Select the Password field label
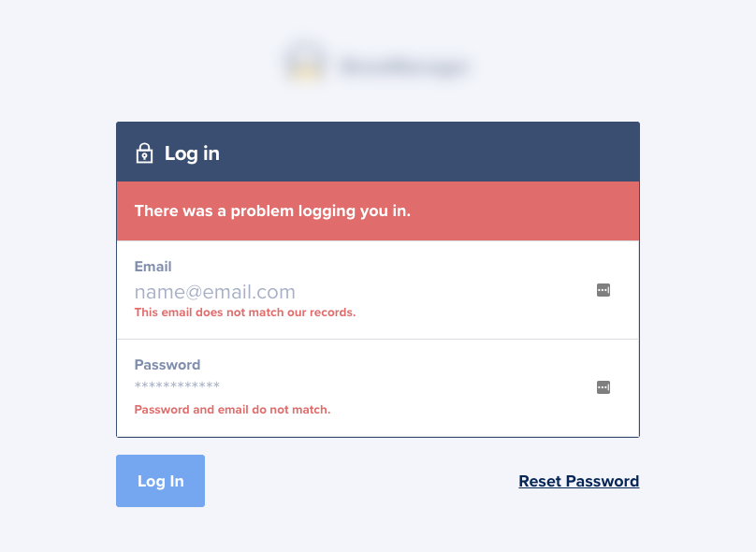Viewport: 756px width, 552px height. pyautogui.click(x=167, y=365)
